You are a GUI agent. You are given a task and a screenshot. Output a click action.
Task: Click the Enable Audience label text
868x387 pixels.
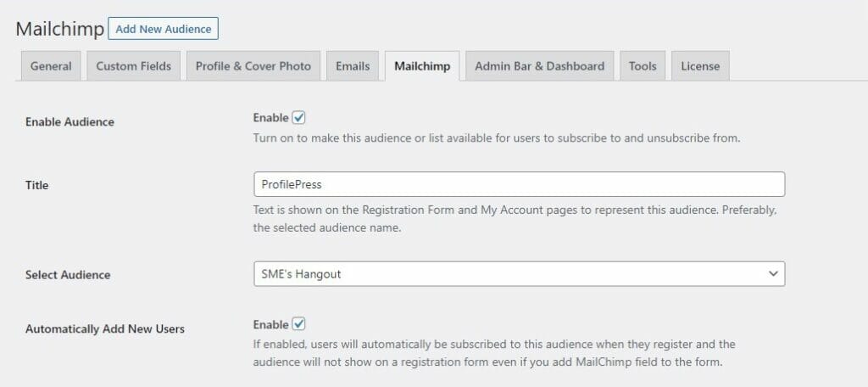click(70, 122)
